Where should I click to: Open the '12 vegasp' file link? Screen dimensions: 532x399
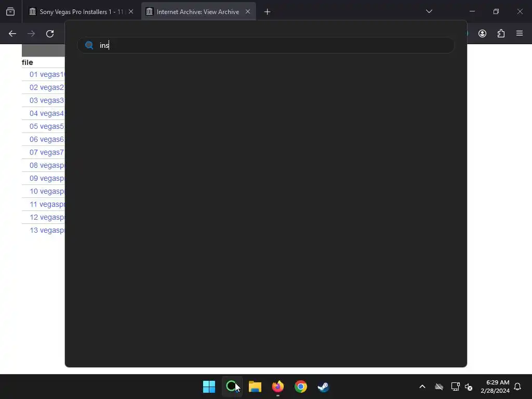(47, 217)
